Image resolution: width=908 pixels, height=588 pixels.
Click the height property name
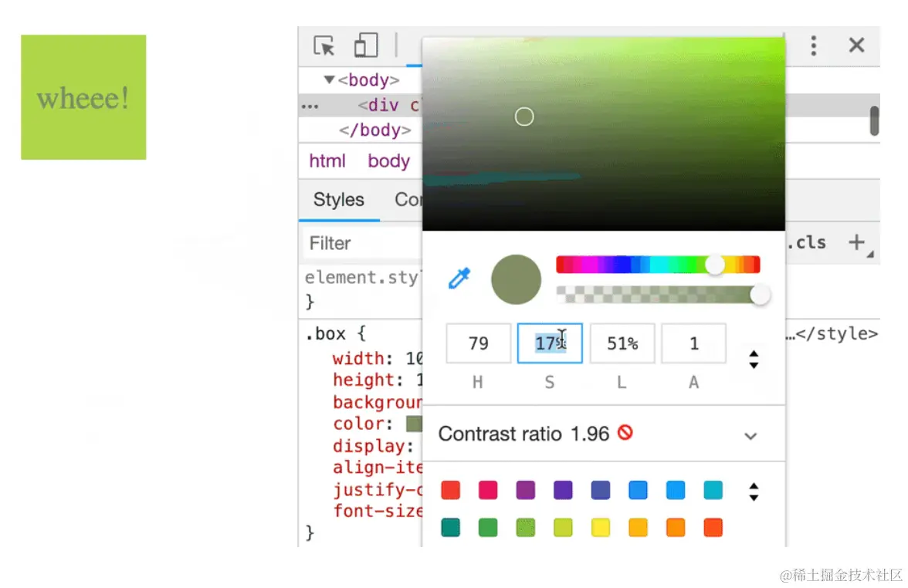click(363, 380)
